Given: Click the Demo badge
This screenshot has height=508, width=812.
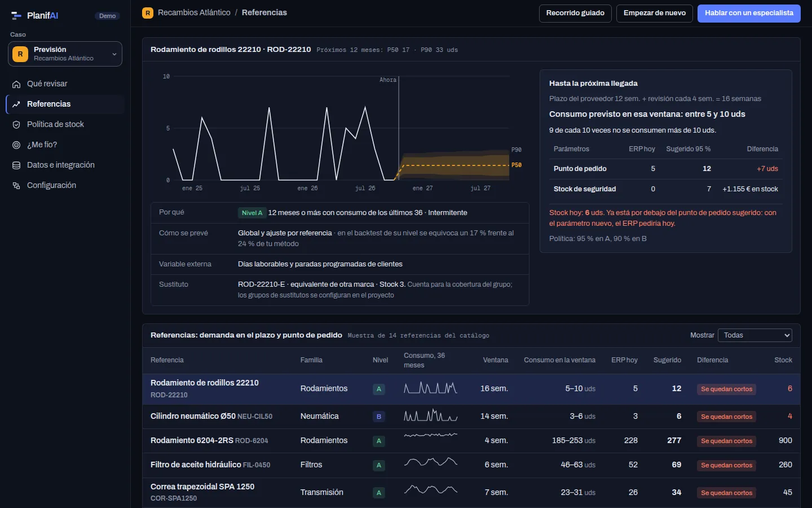Looking at the screenshot, I should [107, 16].
